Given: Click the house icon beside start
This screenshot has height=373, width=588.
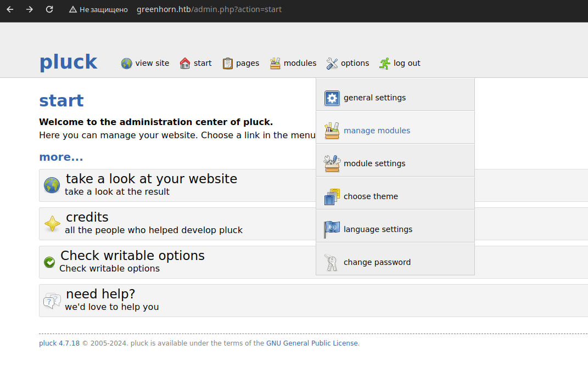Looking at the screenshot, I should (185, 63).
